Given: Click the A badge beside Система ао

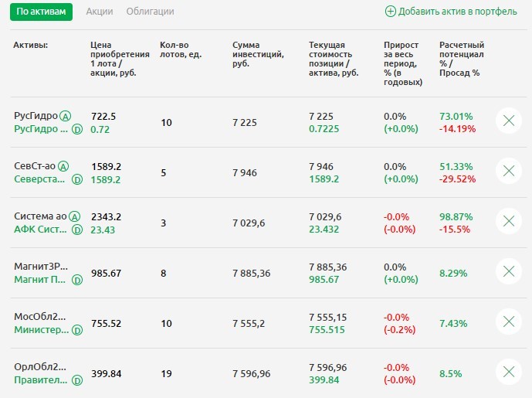Looking at the screenshot, I should tap(75, 216).
